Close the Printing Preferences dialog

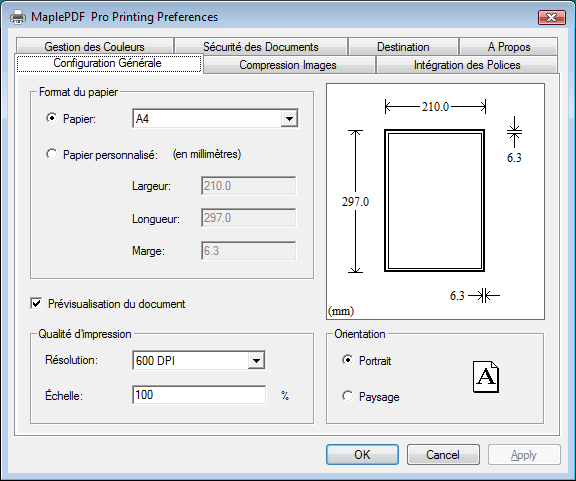pyautogui.click(x=551, y=17)
